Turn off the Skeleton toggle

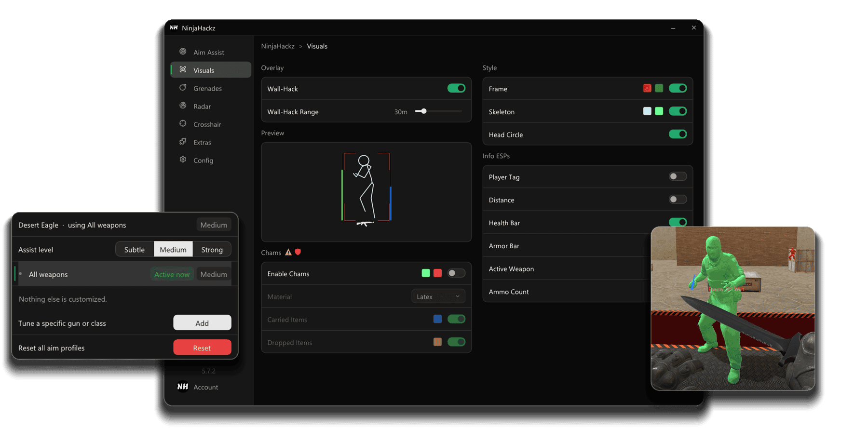click(x=678, y=111)
